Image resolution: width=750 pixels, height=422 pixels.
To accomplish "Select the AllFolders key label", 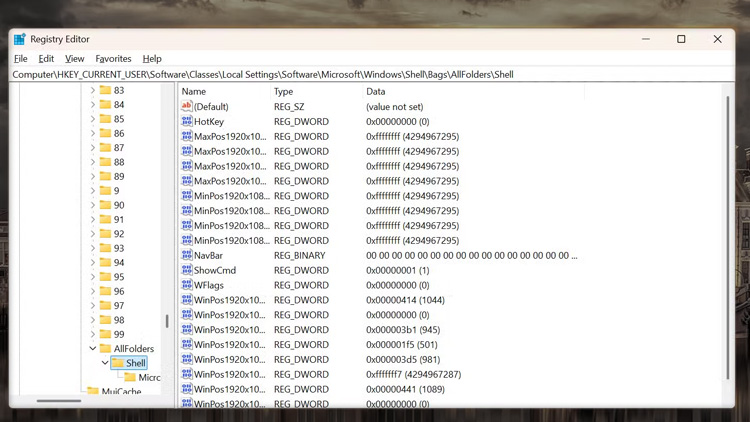I will pyautogui.click(x=134, y=348).
